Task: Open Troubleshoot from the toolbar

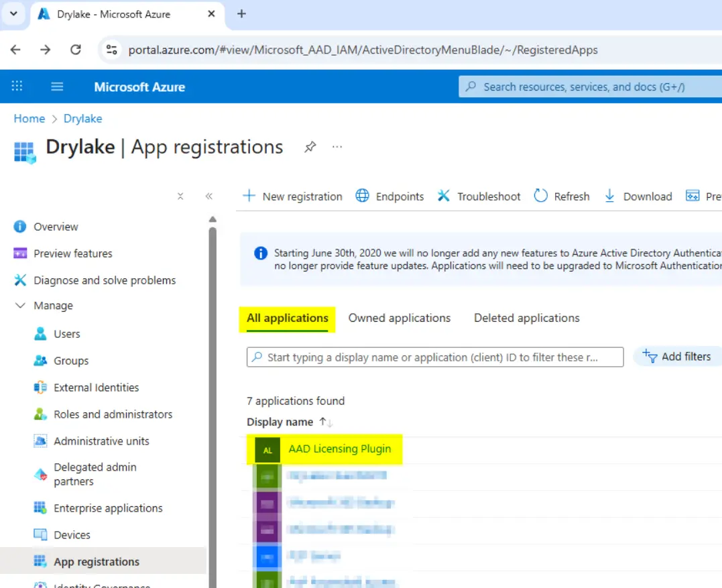Action: pyautogui.click(x=479, y=196)
